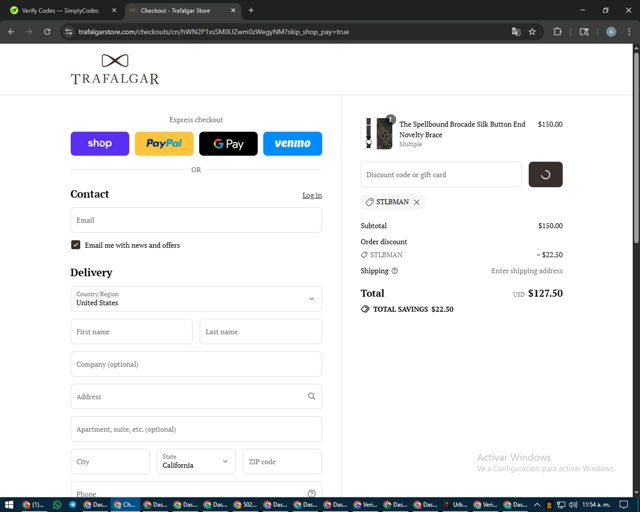Choose Google Pay express checkout
The width and height of the screenshot is (640, 512).
coord(228,143)
